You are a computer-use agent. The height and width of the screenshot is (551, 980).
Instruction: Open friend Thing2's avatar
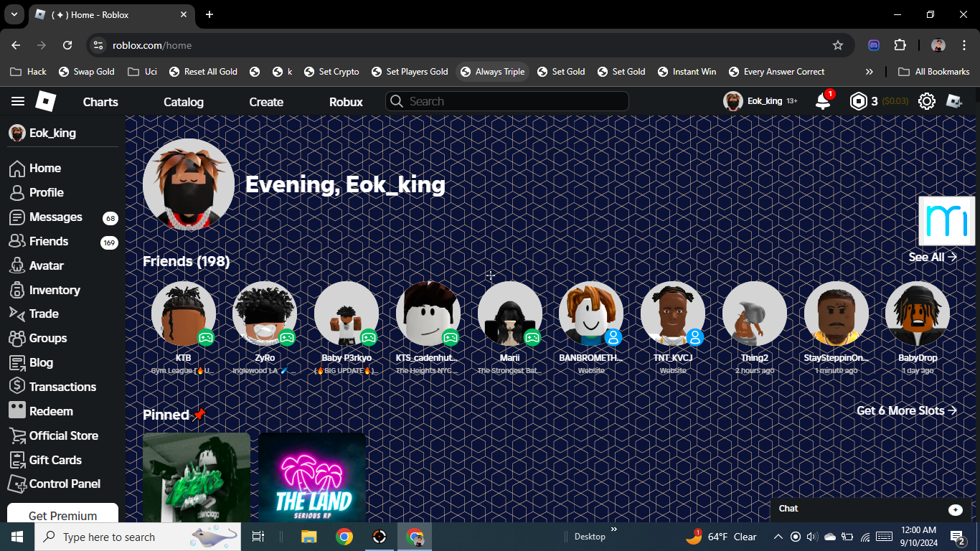tap(755, 314)
